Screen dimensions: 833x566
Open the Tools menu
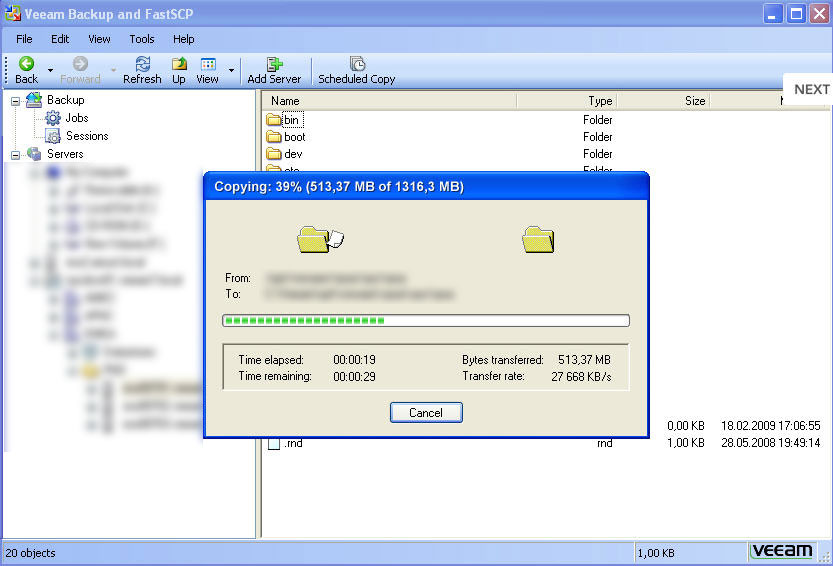(142, 39)
